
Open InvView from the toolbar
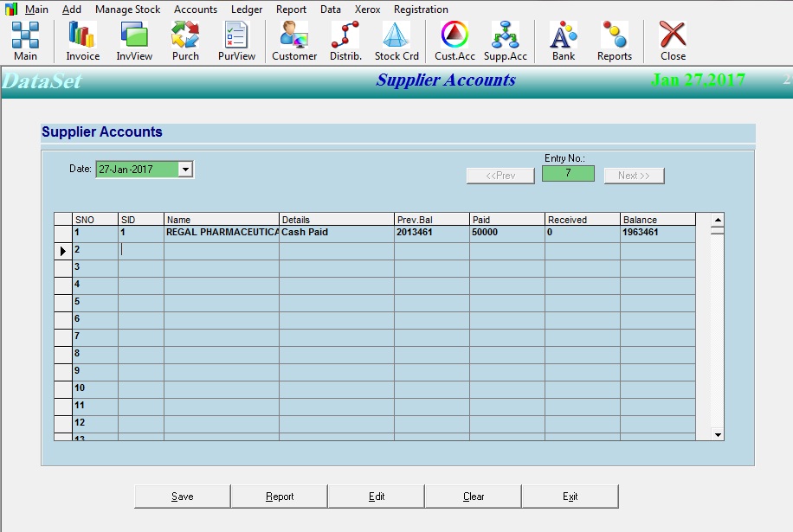pyautogui.click(x=134, y=41)
